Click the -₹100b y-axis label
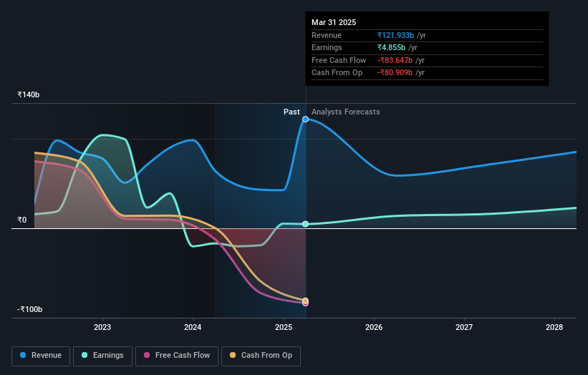The height and width of the screenshot is (375, 588). tap(29, 309)
